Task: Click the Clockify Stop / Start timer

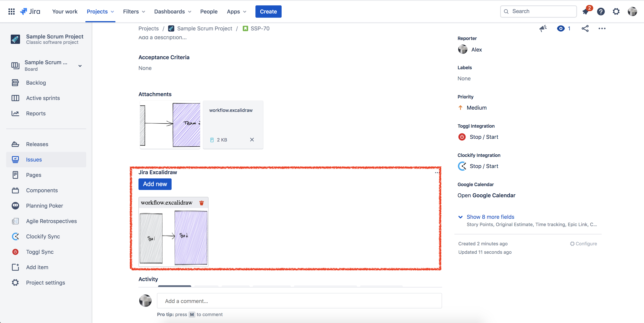Action: coord(484,166)
